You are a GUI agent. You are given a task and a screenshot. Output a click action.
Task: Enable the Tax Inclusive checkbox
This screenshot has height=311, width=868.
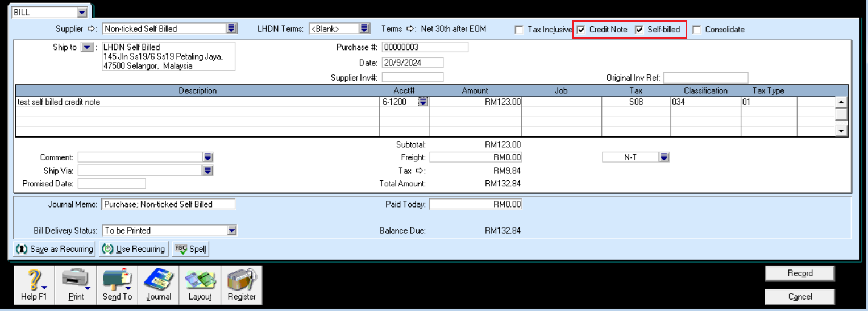pos(519,30)
